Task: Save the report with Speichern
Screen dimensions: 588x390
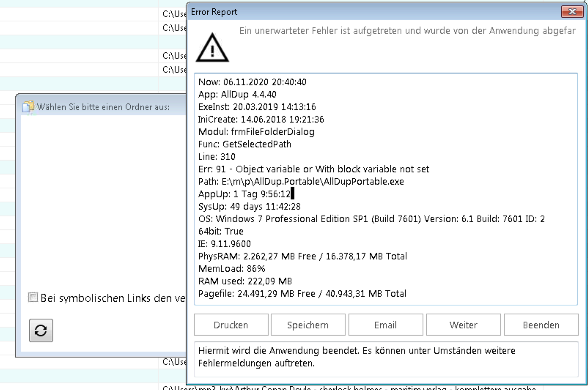Action: [308, 325]
